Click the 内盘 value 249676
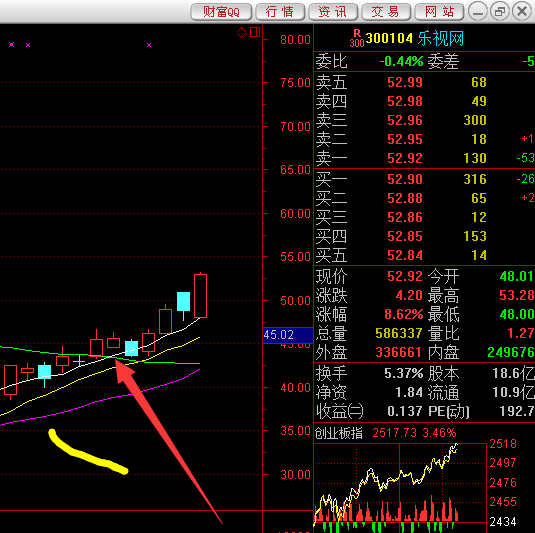Screen dimensions: 535x533 click(510, 352)
